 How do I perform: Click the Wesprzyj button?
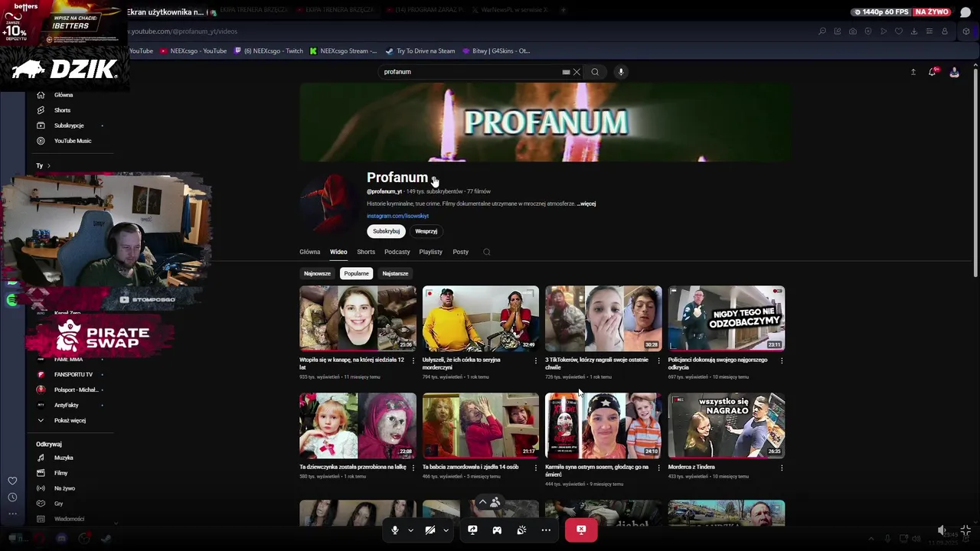[426, 231]
